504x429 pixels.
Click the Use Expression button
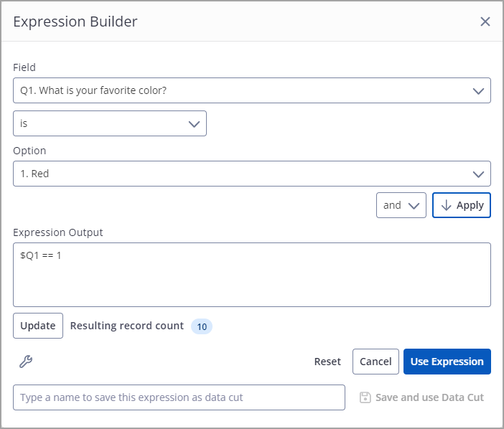[447, 362]
